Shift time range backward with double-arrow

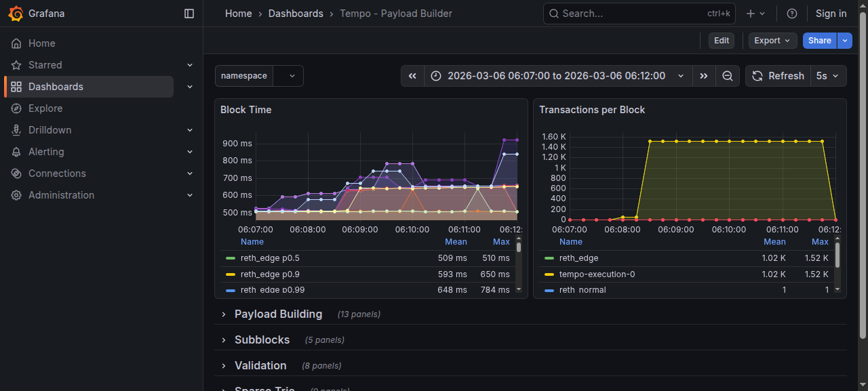point(412,76)
